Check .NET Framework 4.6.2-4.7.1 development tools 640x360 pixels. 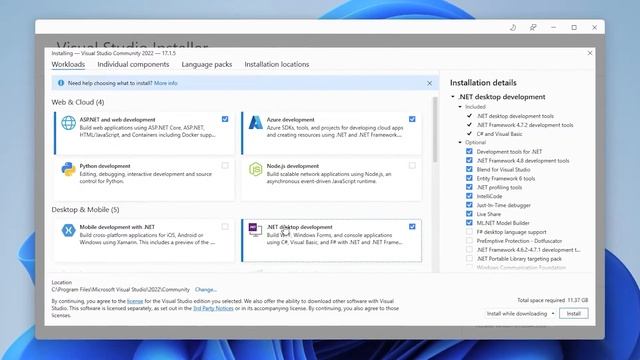[469, 249]
